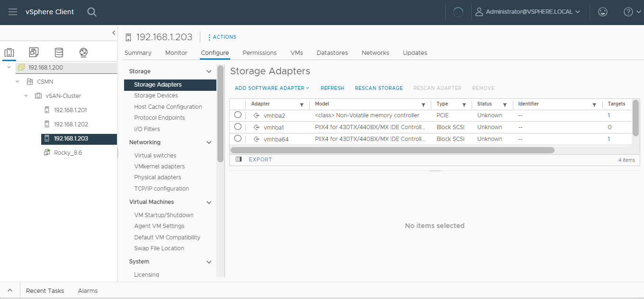
Task: Open VMkernel adapters settings
Action: 160,167
